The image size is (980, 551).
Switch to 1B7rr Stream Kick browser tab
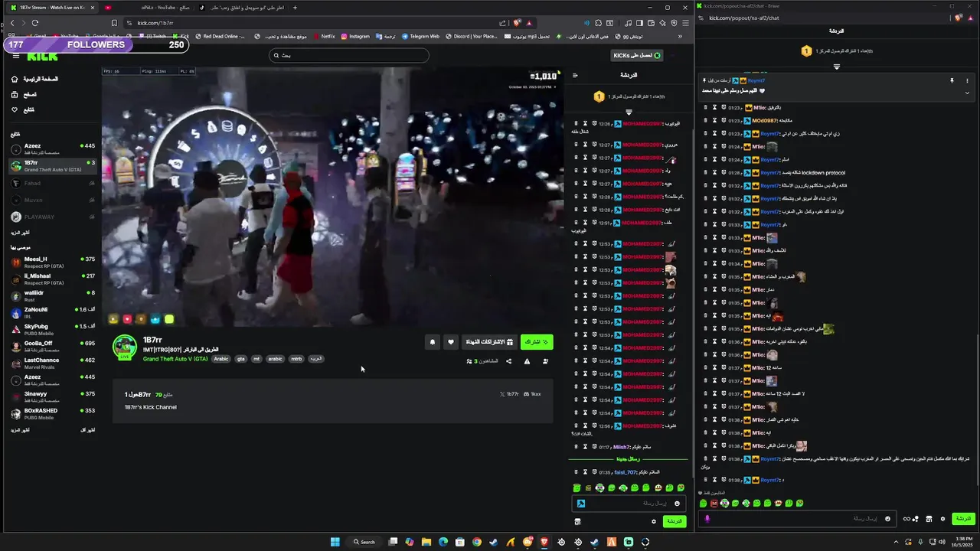(x=52, y=8)
